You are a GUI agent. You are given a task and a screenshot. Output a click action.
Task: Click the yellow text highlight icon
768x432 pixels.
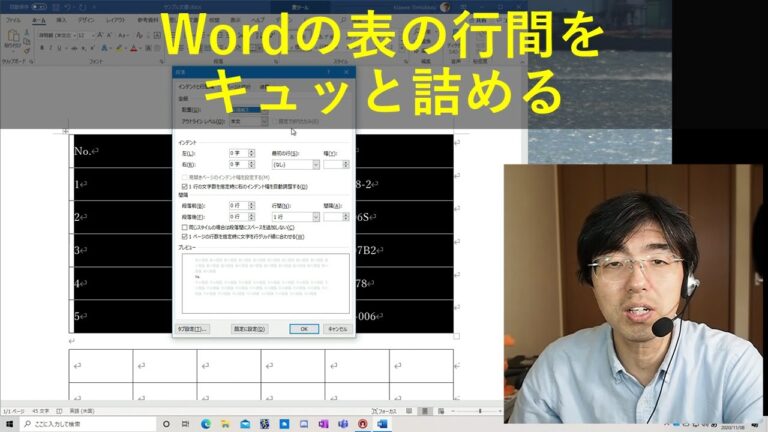(119, 48)
